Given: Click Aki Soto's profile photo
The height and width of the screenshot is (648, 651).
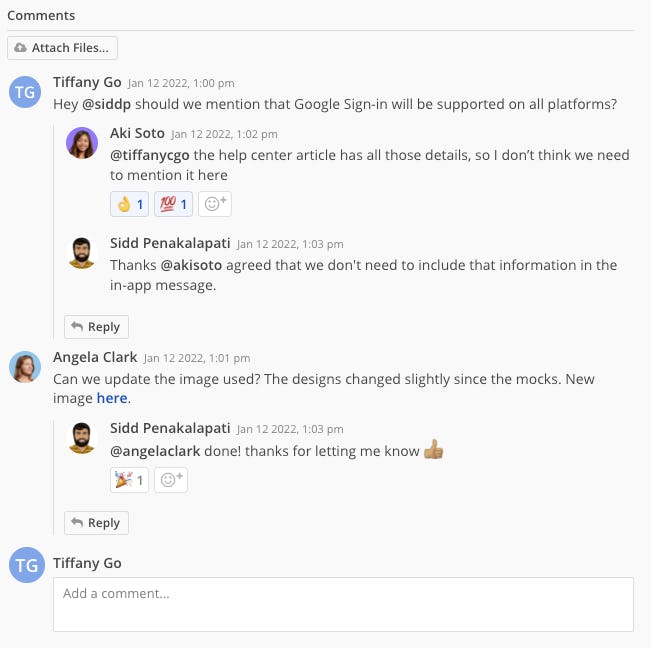Looking at the screenshot, I should pyautogui.click(x=82, y=143).
